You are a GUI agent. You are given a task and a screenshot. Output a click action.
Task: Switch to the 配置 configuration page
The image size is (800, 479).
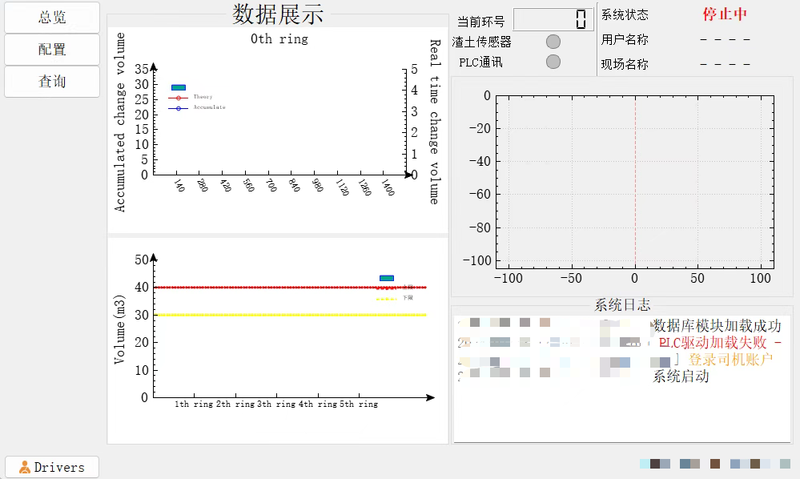pos(52,49)
